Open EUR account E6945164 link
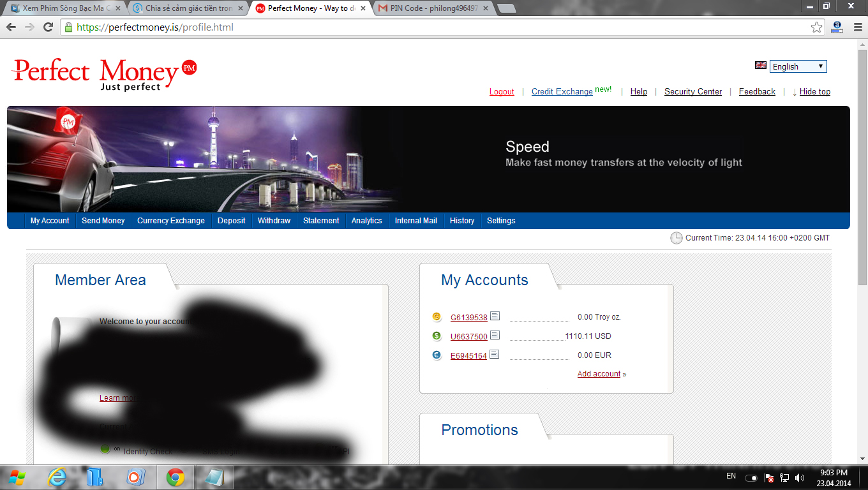 coord(468,356)
